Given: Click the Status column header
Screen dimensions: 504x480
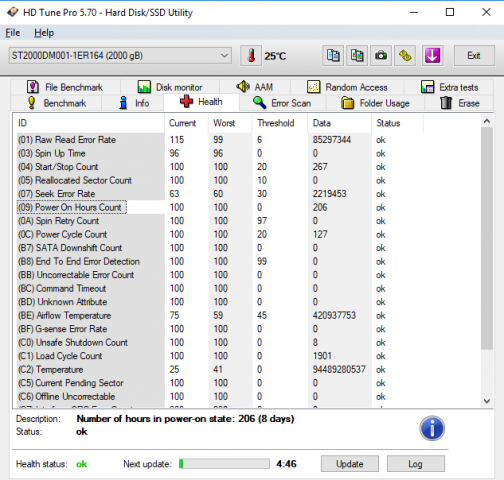Looking at the screenshot, I should click(x=397, y=123).
